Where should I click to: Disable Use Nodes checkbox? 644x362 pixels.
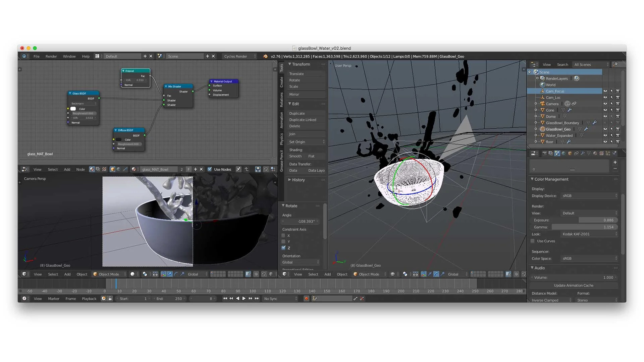coord(210,169)
